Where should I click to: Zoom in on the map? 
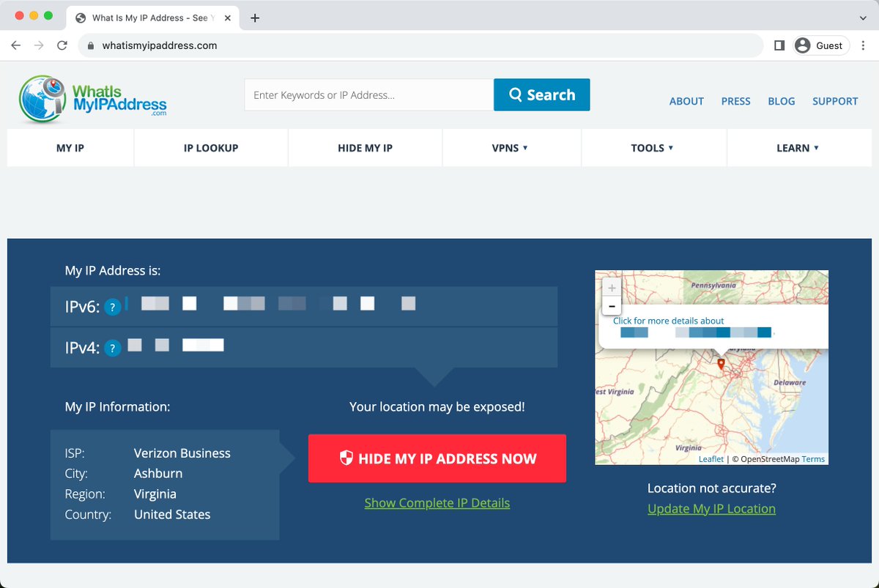tap(612, 288)
